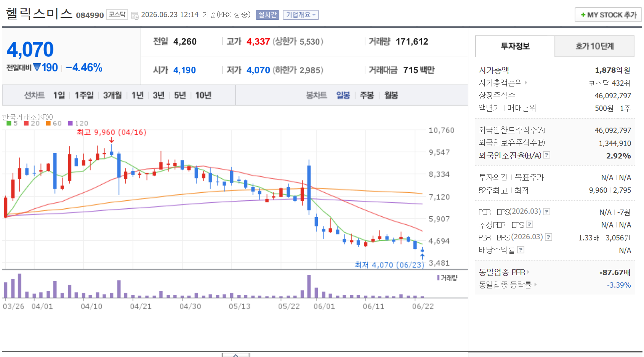Image resolution: width=644 pixels, height=357 pixels.
Task: Expand the 동일업종 PER arrow link
Action: coord(528,272)
